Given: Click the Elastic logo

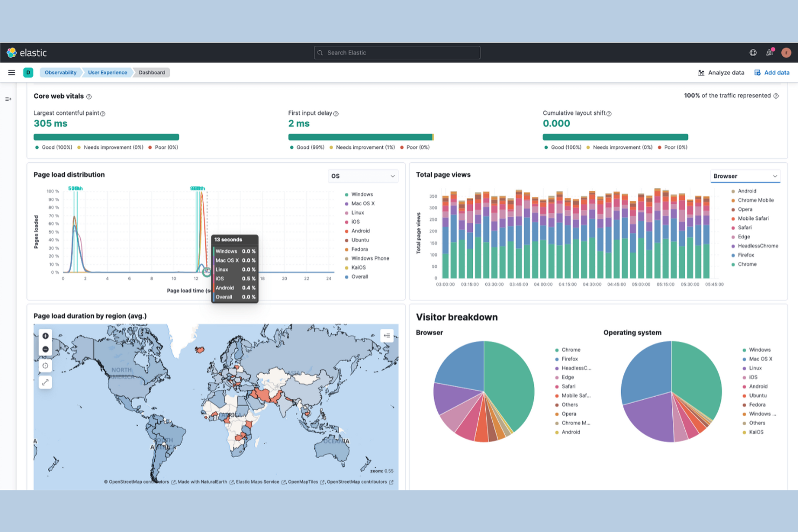Looking at the screenshot, I should (27, 52).
